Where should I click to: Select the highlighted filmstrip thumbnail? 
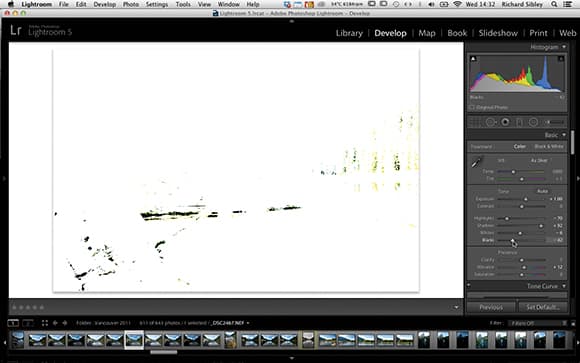[x=134, y=340]
